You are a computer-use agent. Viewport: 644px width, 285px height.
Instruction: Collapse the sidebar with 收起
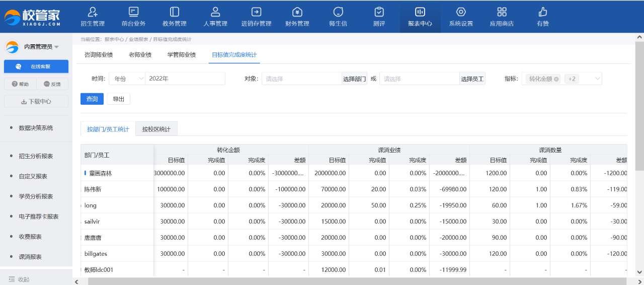[19, 279]
